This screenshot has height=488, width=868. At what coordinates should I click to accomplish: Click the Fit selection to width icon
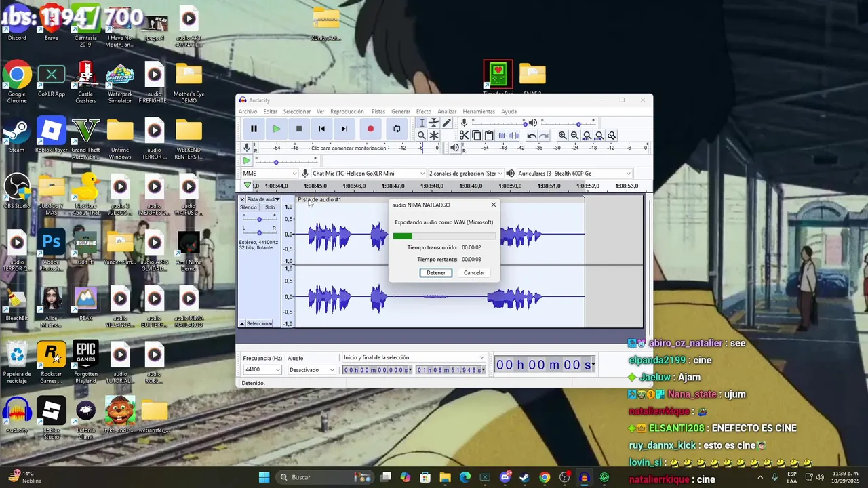(587, 136)
